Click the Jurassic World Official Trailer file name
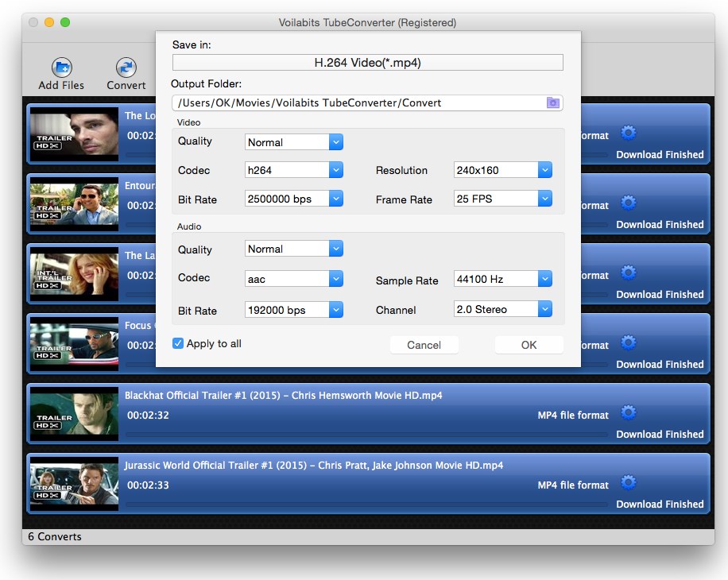Screen dimensions: 728x580 pyautogui.click(x=314, y=466)
